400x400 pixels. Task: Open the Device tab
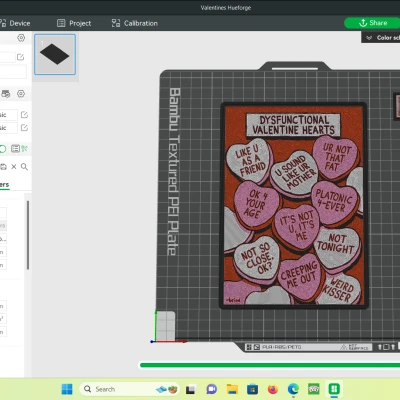pyautogui.click(x=15, y=23)
